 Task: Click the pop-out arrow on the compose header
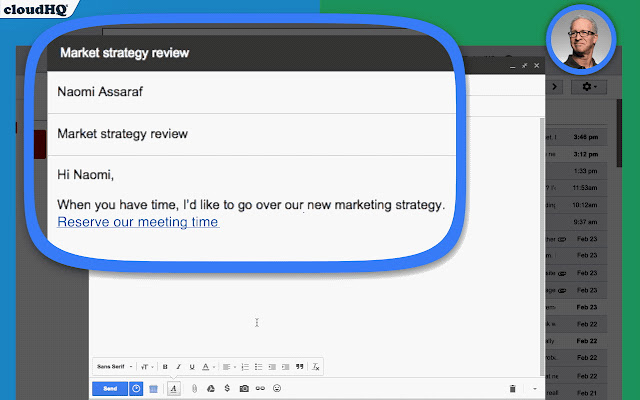(x=524, y=65)
